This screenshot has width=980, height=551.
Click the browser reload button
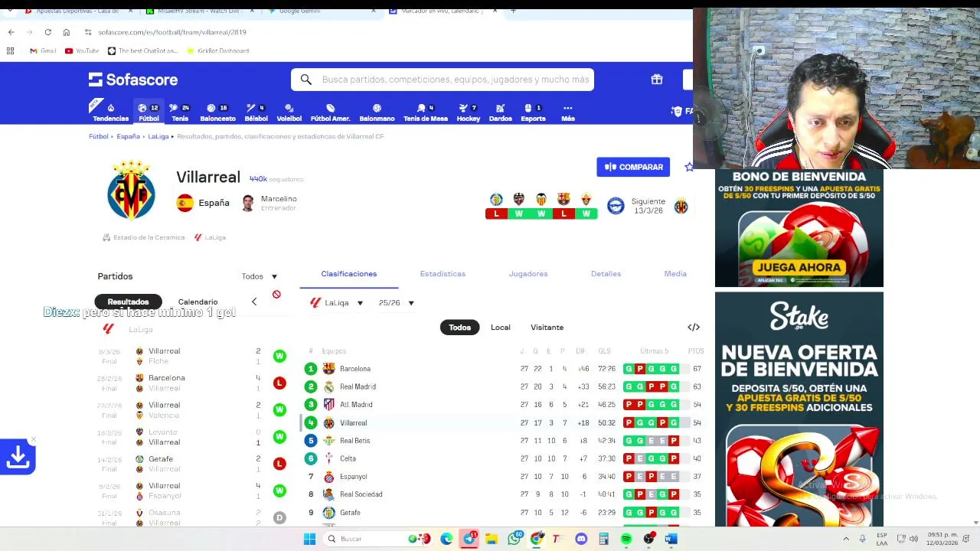pyautogui.click(x=47, y=32)
